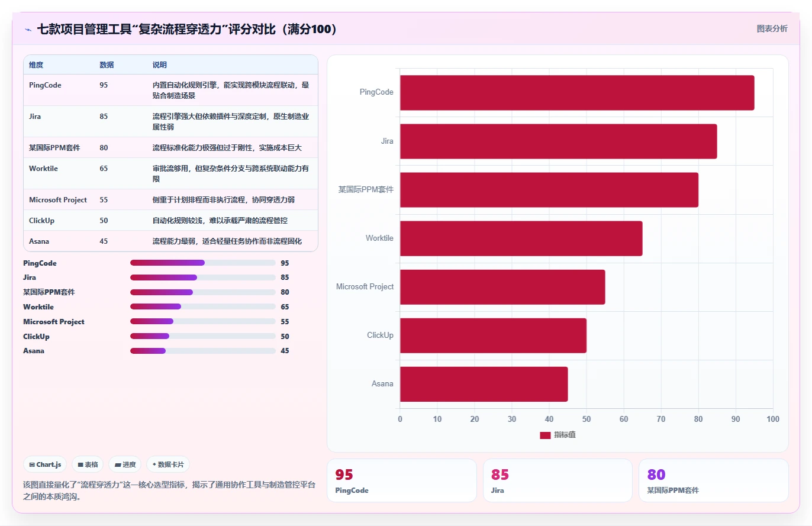The image size is (812, 526).
Task: Open the 95 PingCode data card
Action: click(401, 480)
